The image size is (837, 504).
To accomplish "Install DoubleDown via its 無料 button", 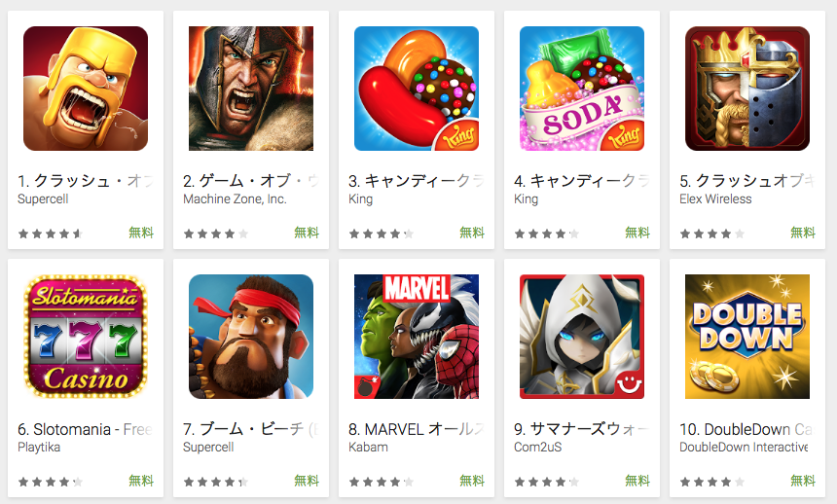I will 803,481.
